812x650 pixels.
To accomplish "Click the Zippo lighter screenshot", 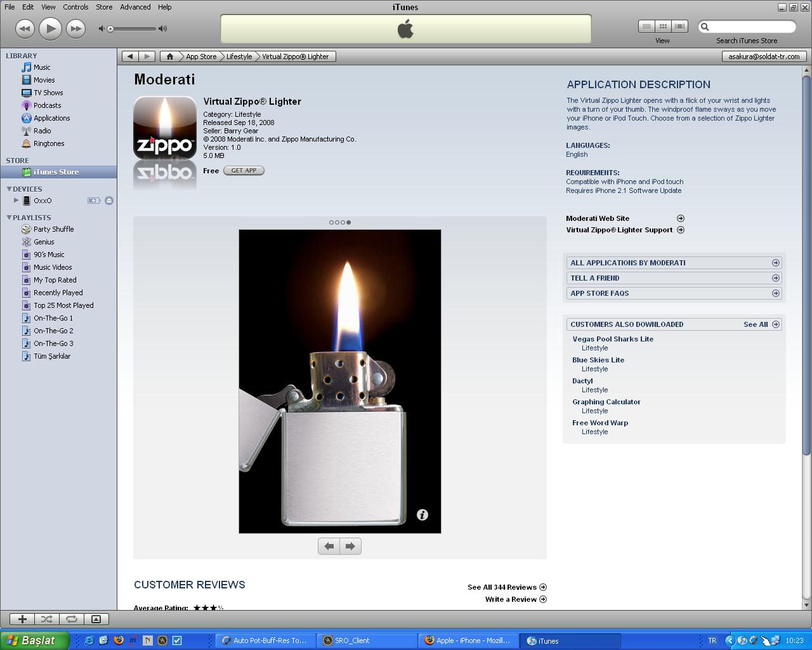I will point(340,381).
